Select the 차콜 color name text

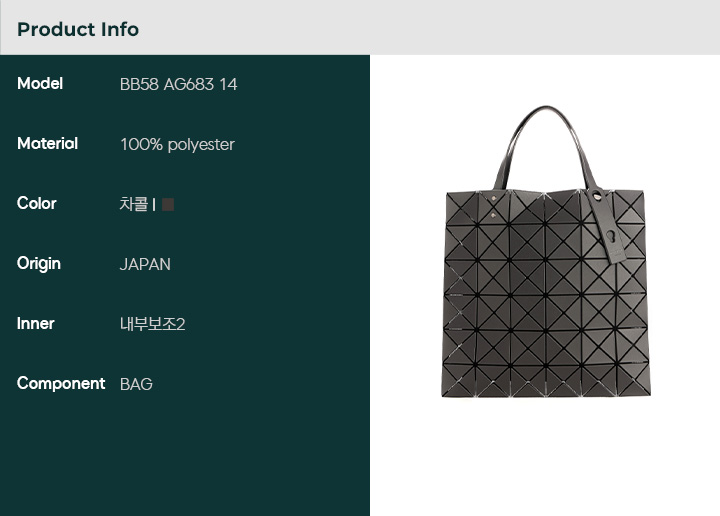pos(134,204)
